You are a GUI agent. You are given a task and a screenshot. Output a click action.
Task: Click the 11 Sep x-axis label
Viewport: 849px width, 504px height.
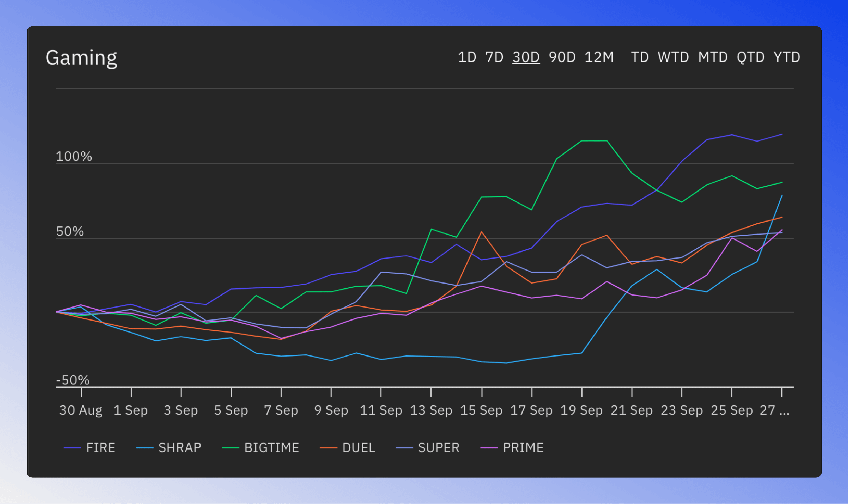click(381, 411)
